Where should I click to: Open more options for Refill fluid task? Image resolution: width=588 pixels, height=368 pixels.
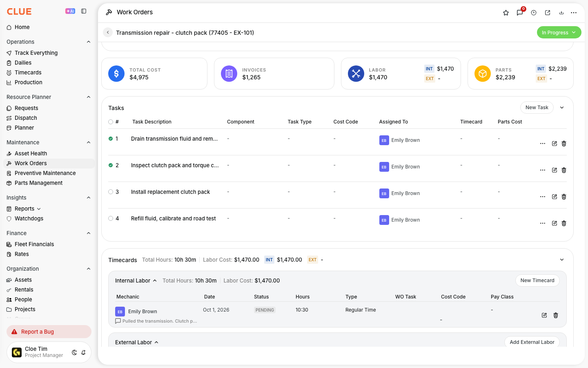543,223
